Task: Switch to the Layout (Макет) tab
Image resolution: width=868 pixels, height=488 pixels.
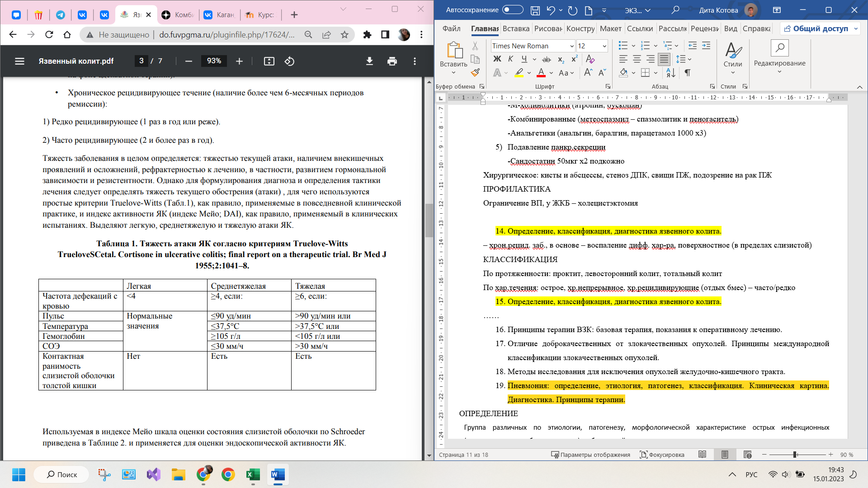Action: pyautogui.click(x=610, y=28)
